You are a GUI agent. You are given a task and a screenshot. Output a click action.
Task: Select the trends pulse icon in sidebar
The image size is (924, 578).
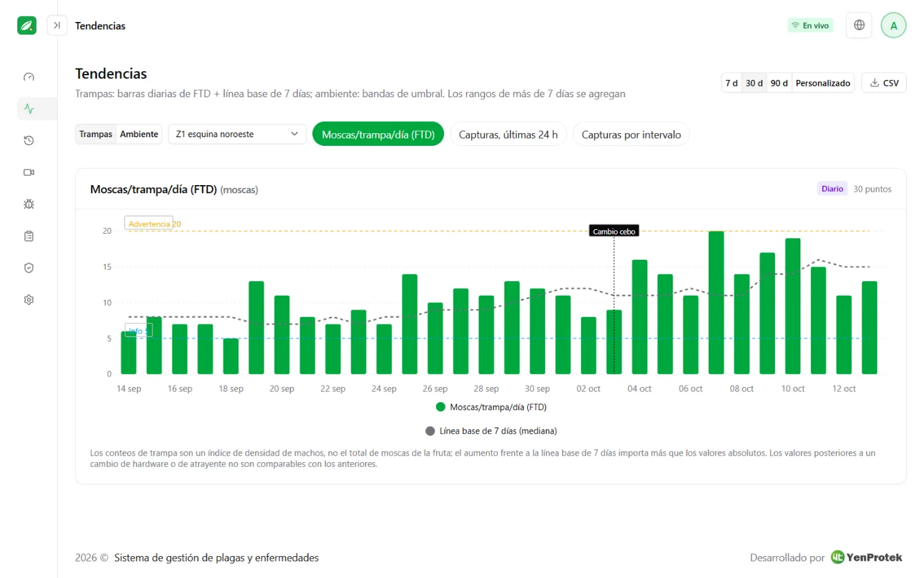point(29,109)
